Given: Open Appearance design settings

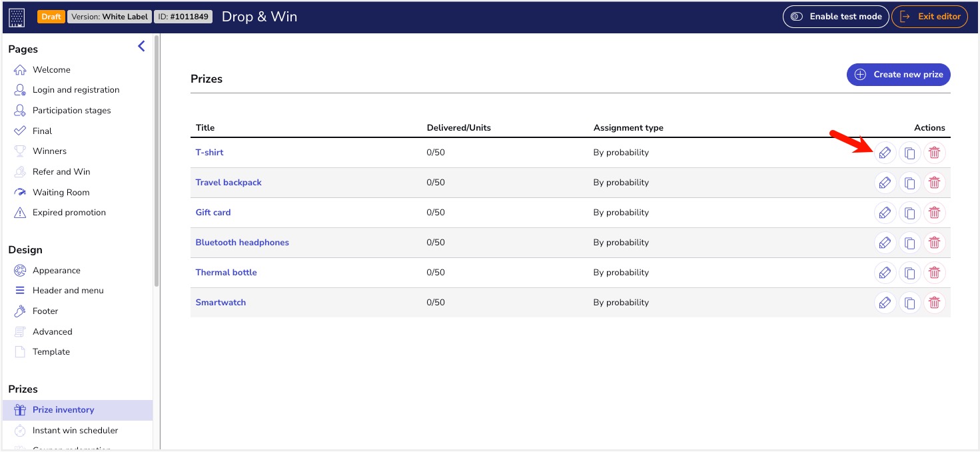Looking at the screenshot, I should pyautogui.click(x=57, y=271).
